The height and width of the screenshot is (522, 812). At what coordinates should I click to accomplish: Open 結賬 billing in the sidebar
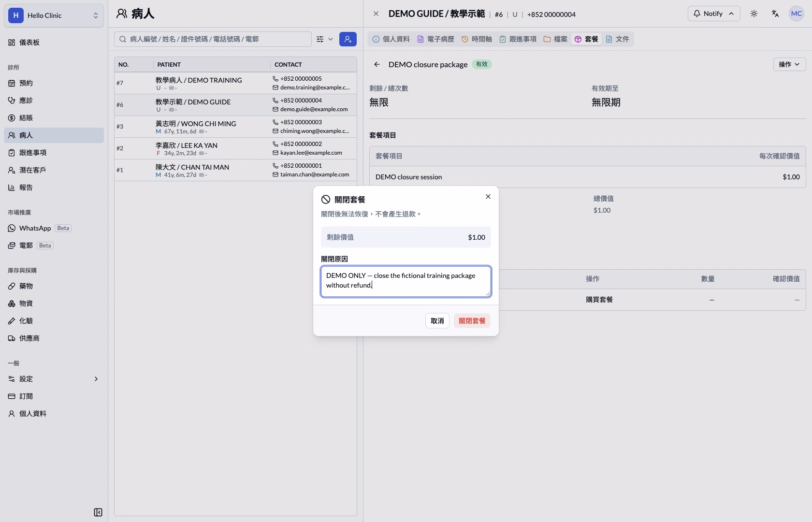click(54, 118)
